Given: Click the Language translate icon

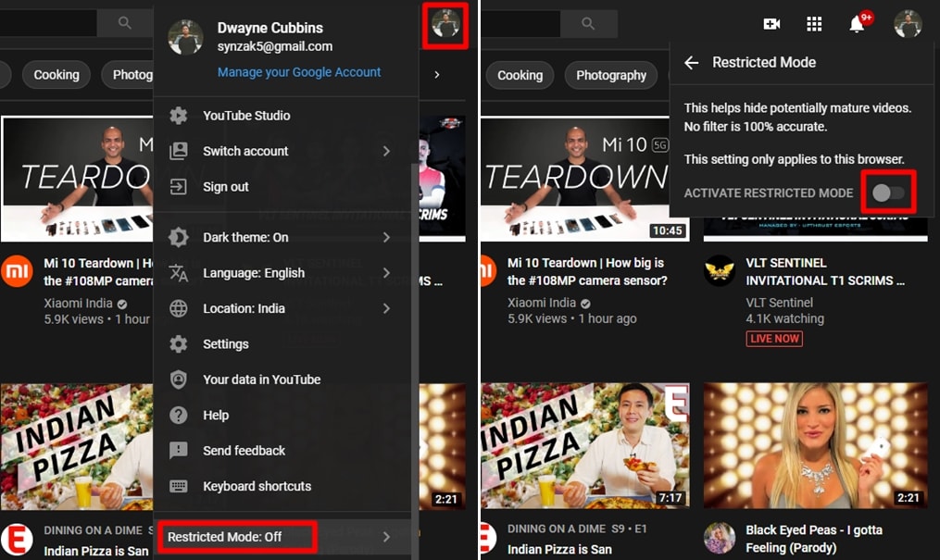Looking at the screenshot, I should [179, 273].
